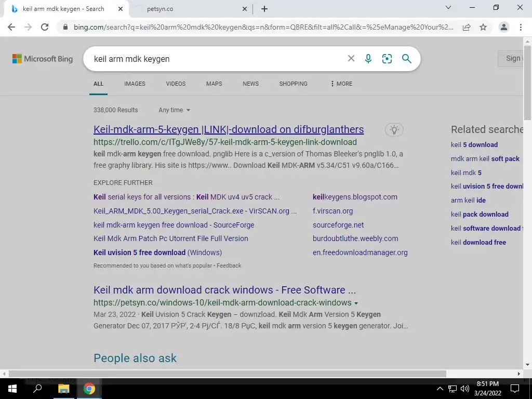Open the Windows Start menu
The width and height of the screenshot is (532, 399).
(x=12, y=389)
